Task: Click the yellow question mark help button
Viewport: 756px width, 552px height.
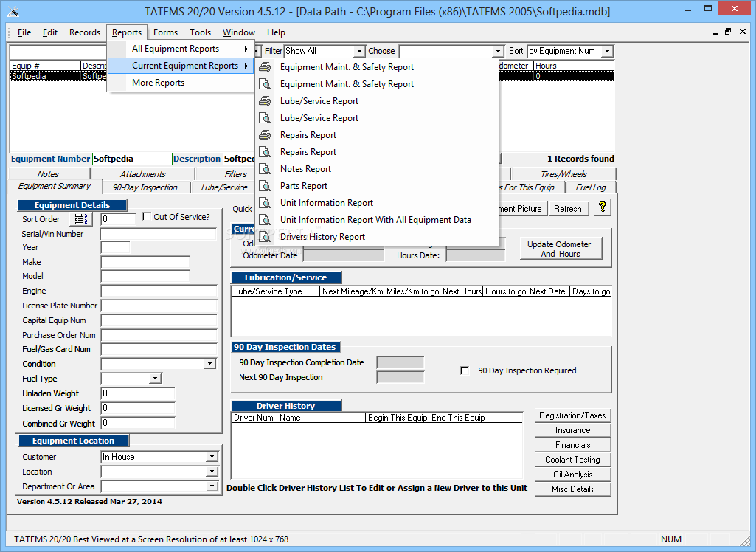Action: point(602,208)
